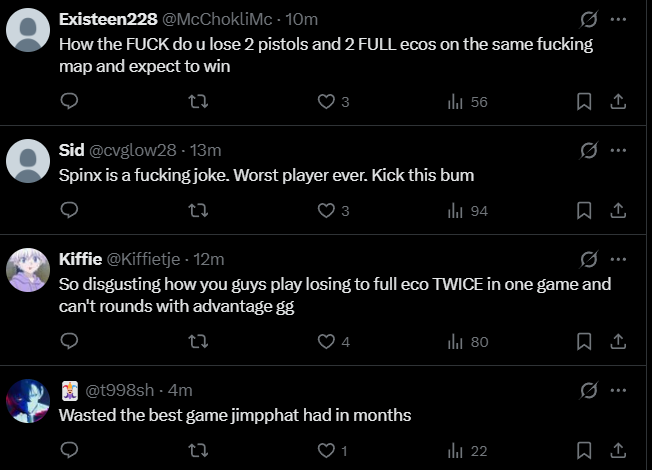Reply to Existeen228's tweet
Viewport: 652px width, 470px height.
(69, 101)
